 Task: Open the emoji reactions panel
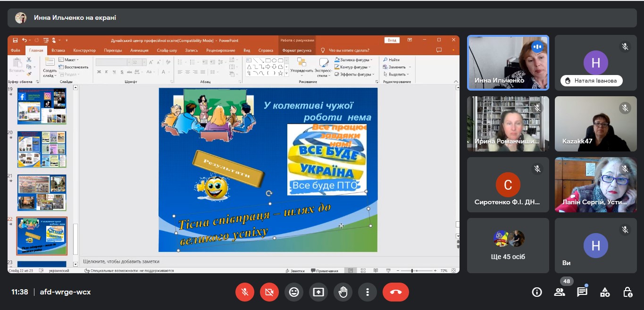pyautogui.click(x=294, y=292)
